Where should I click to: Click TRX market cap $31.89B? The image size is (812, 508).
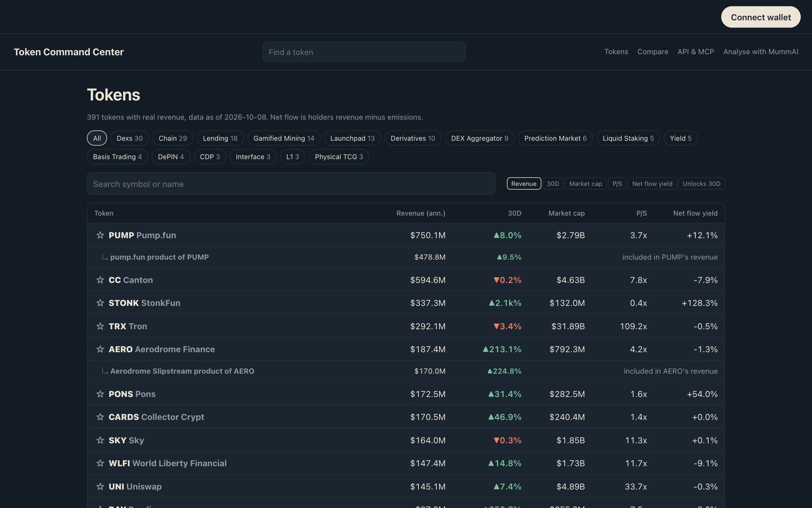point(568,326)
